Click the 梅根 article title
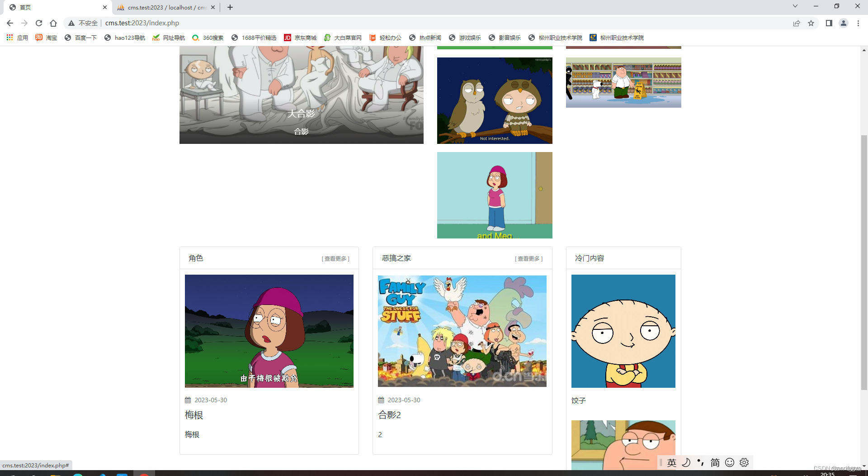 point(194,415)
